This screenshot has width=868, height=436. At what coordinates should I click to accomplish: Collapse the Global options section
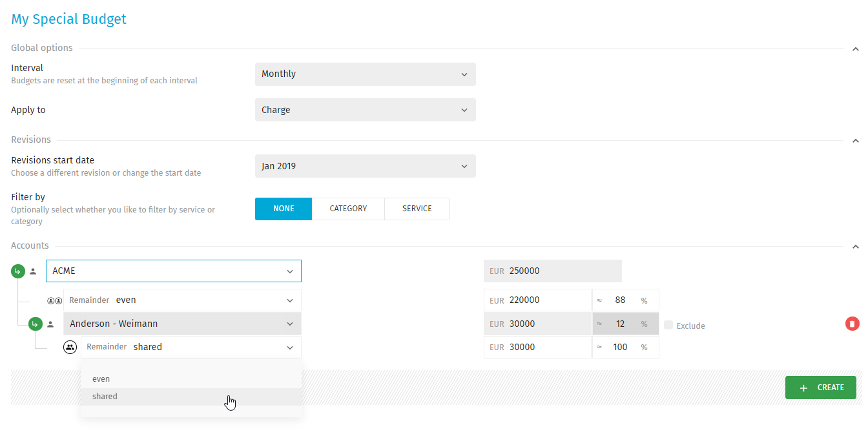click(x=855, y=48)
